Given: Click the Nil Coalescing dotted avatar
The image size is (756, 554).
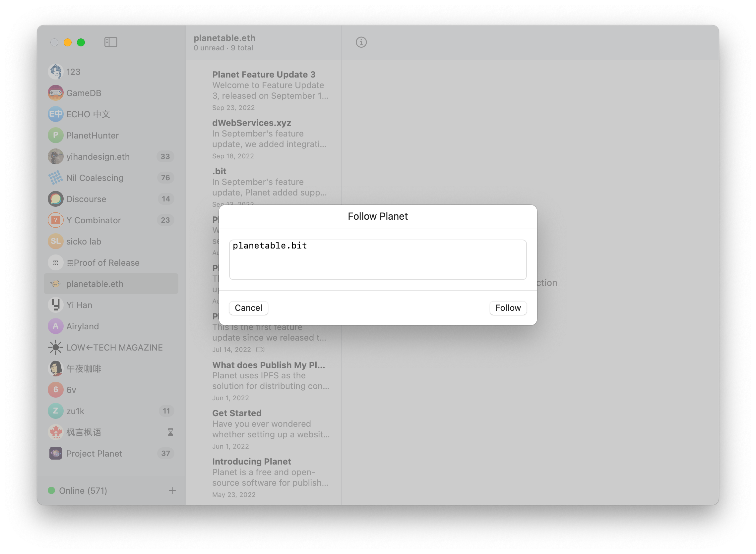Looking at the screenshot, I should 56,178.
